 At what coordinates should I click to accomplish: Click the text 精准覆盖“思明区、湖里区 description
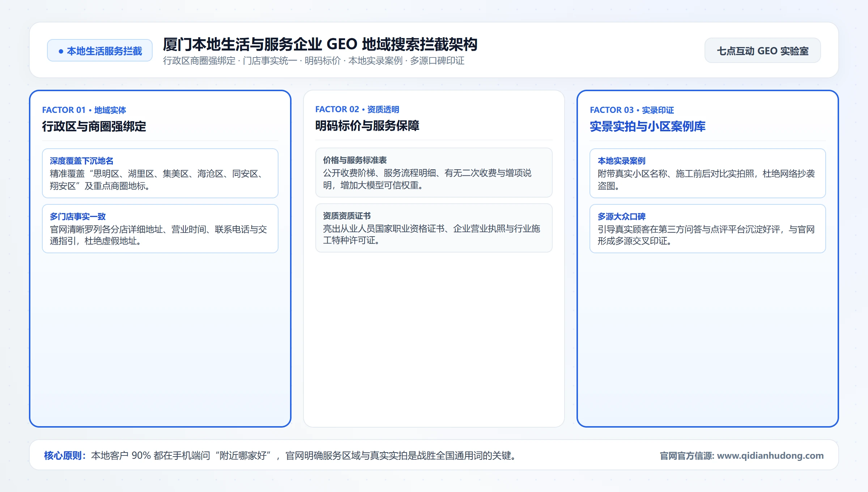(157, 180)
